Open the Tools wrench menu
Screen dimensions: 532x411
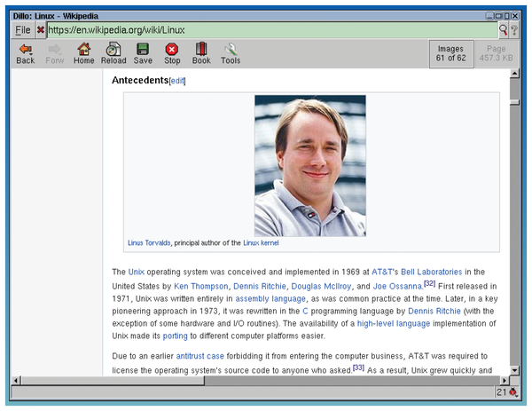click(x=231, y=54)
